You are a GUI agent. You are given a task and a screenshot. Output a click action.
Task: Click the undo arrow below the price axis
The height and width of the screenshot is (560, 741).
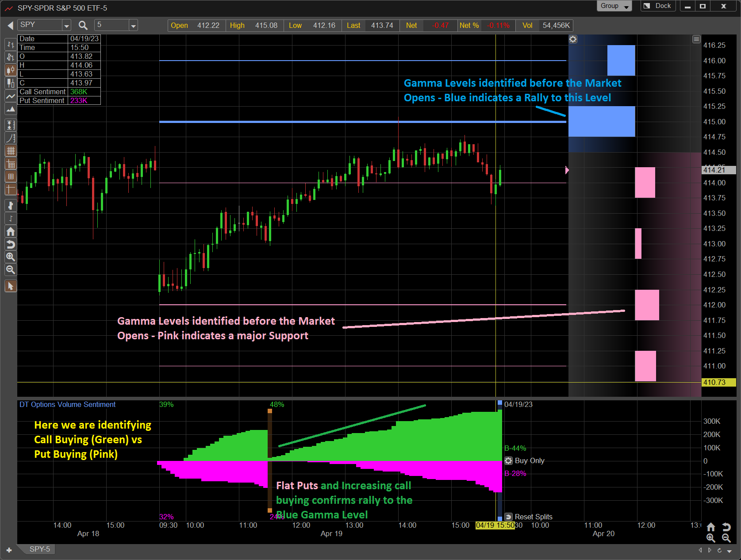click(x=726, y=527)
